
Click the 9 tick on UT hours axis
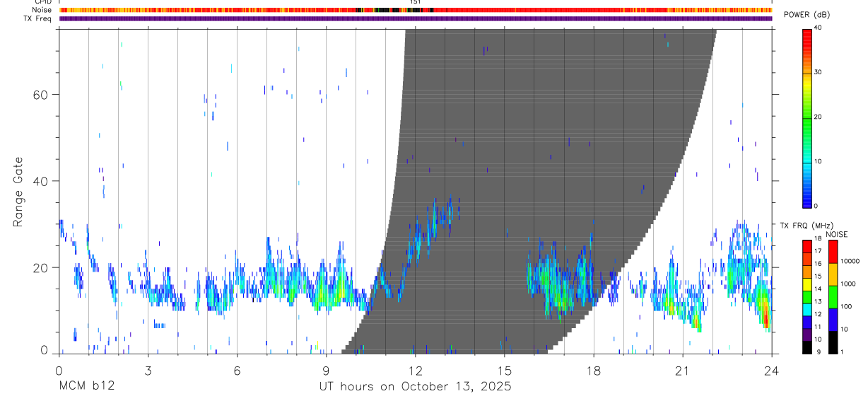tap(326, 371)
